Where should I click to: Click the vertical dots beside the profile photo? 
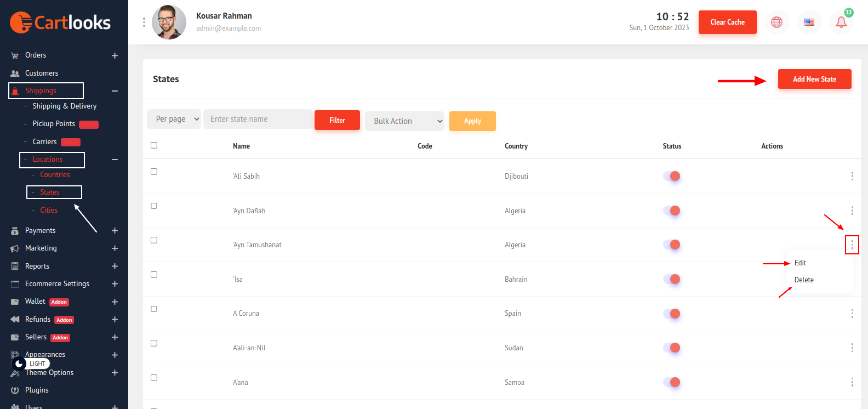pos(144,22)
